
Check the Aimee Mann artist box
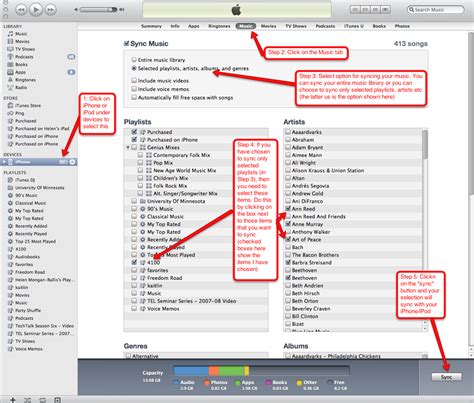288,155
